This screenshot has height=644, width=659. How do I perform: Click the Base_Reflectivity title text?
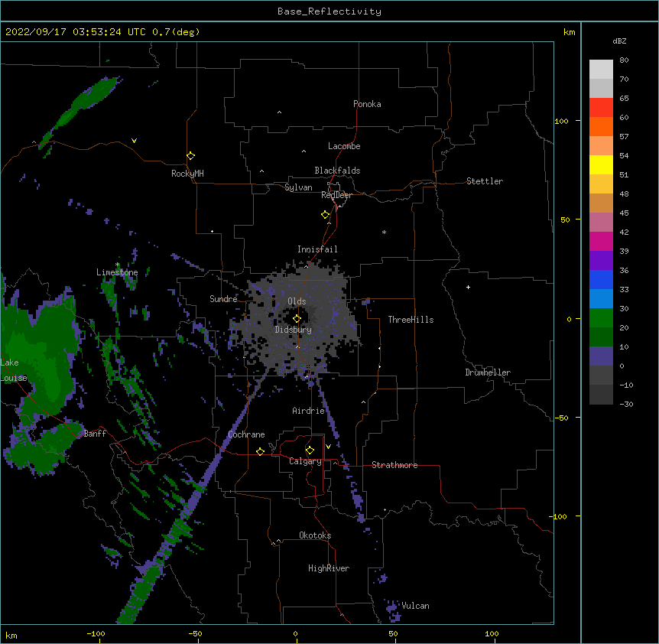(x=329, y=11)
